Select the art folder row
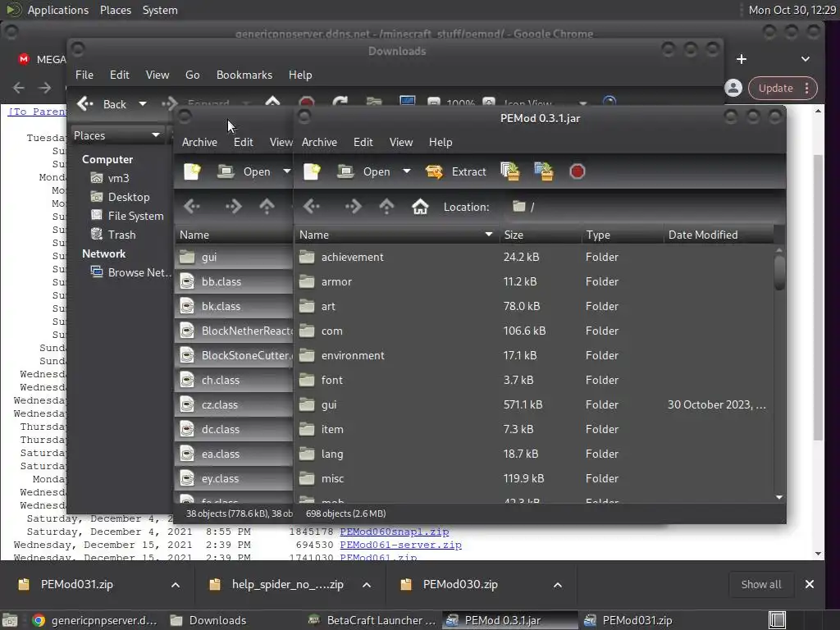The height and width of the screenshot is (630, 840). pos(534,307)
